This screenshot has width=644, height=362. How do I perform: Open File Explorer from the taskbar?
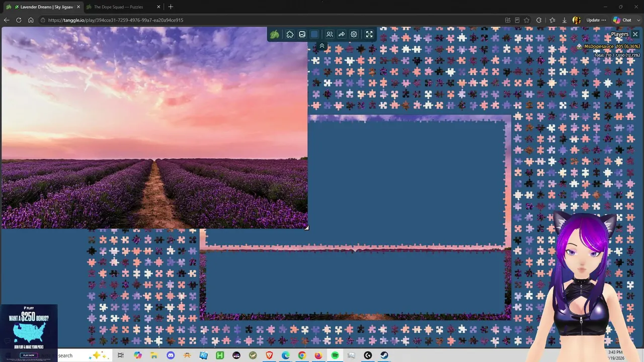pyautogui.click(x=154, y=355)
